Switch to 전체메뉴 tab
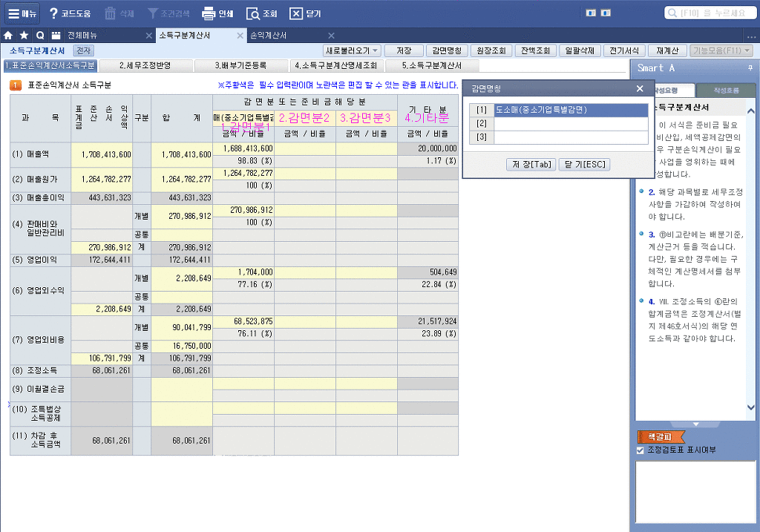760x532 pixels. [82, 36]
